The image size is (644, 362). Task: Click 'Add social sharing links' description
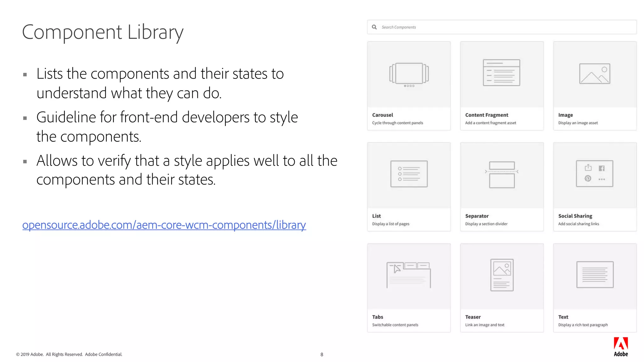point(579,224)
